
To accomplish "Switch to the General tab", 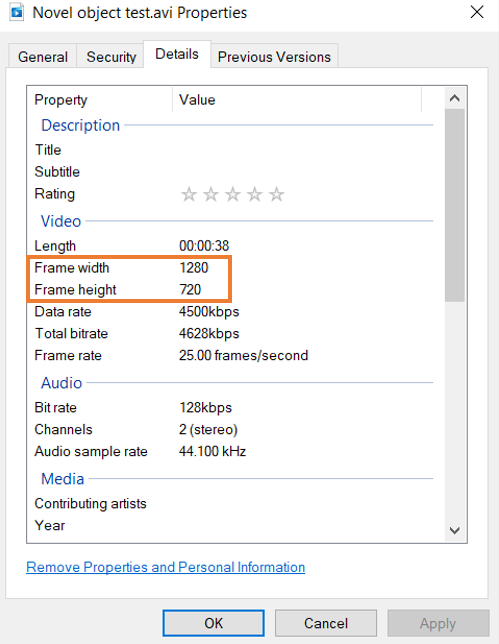I will [43, 57].
